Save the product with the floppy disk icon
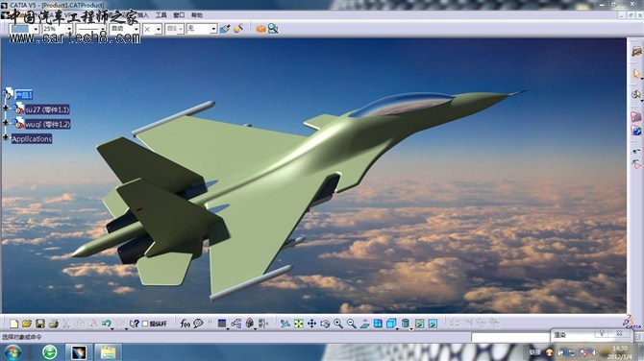This screenshot has height=361, width=644. 39,324
